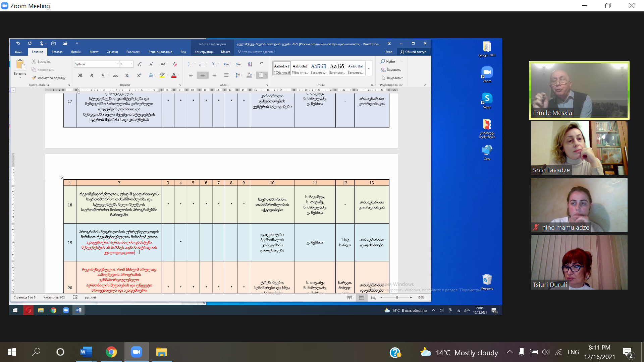Open the touch/mouse mode icon in Word
This screenshot has height=362, width=644.
[x=41, y=43]
